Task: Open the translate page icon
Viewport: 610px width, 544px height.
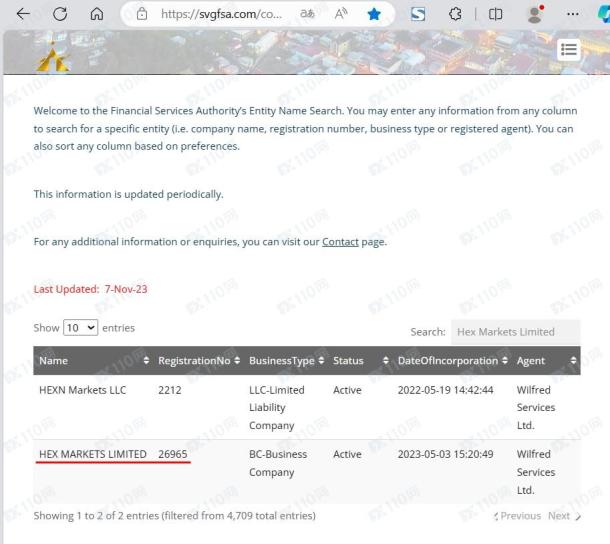Action: coord(307,14)
